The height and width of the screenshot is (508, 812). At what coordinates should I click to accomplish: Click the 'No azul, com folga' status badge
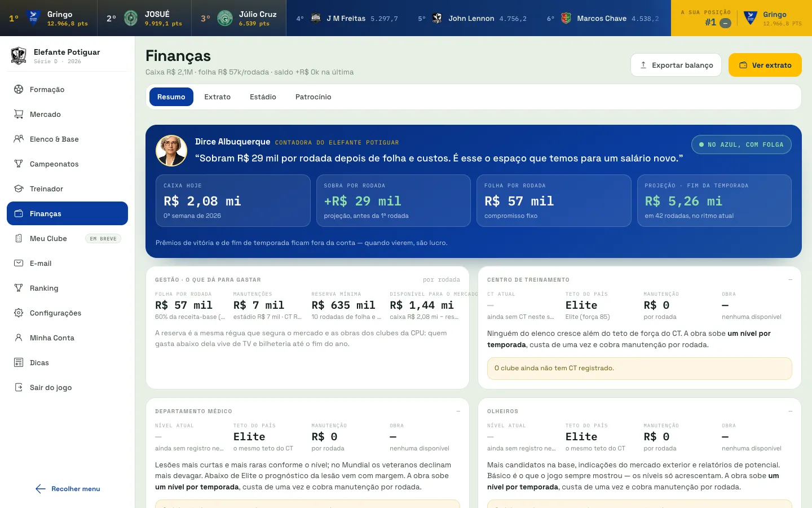(742, 144)
